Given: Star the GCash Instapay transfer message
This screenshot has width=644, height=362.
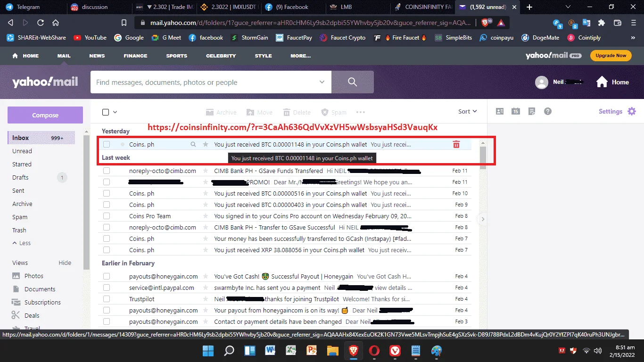Looking at the screenshot, I should 205,239.
